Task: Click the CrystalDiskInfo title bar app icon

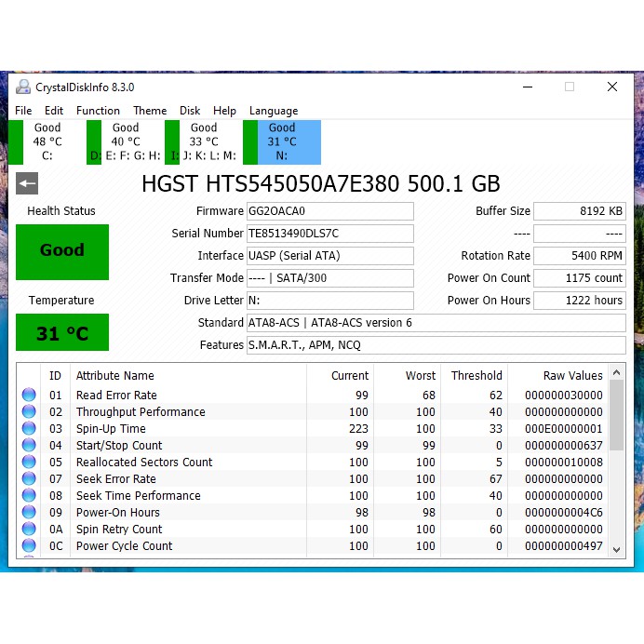Action: click(23, 87)
